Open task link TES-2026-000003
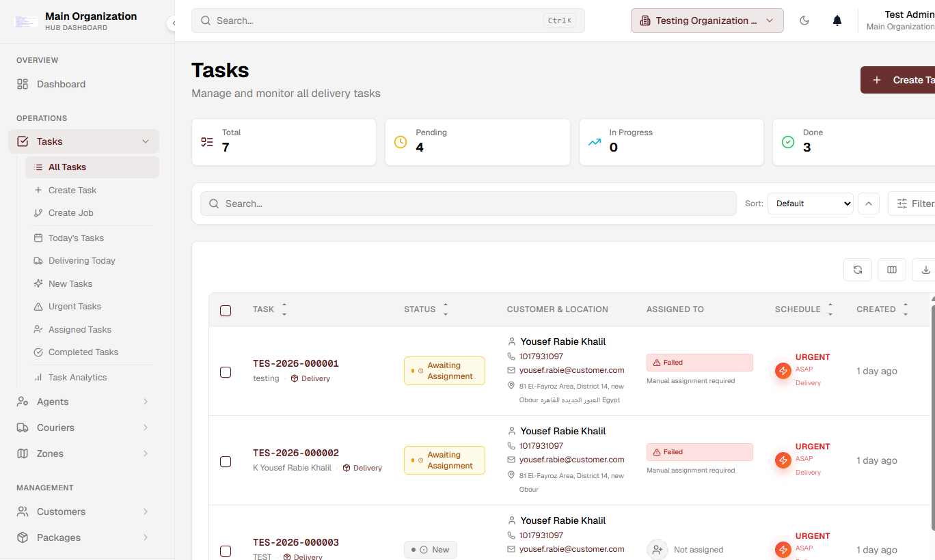The width and height of the screenshot is (935, 560). [x=296, y=542]
